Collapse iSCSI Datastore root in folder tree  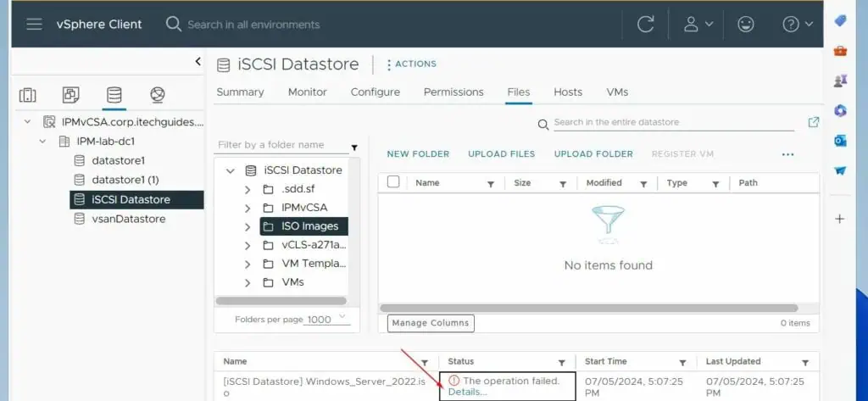point(231,170)
